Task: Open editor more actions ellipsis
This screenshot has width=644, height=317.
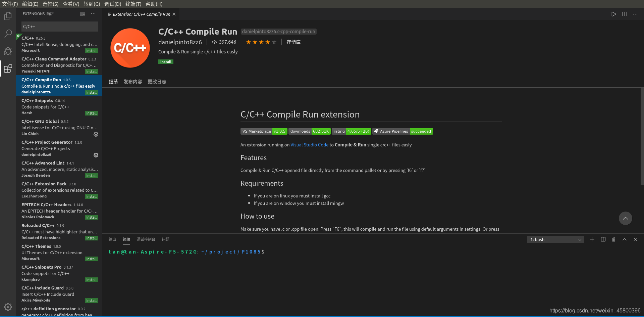Action: [x=635, y=14]
